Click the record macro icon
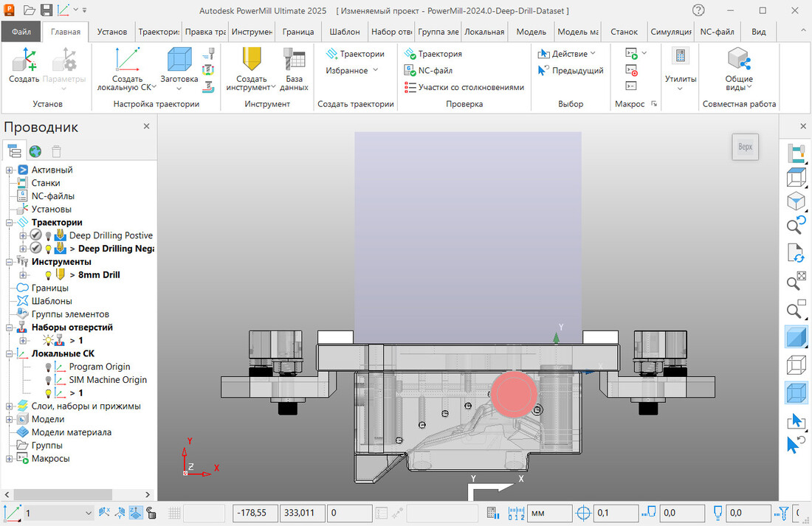Screen dimensions: 812x526 tap(631, 70)
